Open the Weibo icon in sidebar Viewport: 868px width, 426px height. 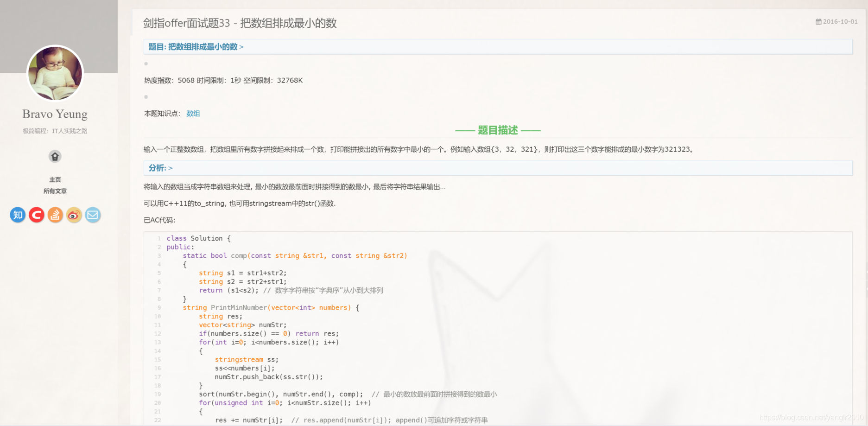coord(74,215)
